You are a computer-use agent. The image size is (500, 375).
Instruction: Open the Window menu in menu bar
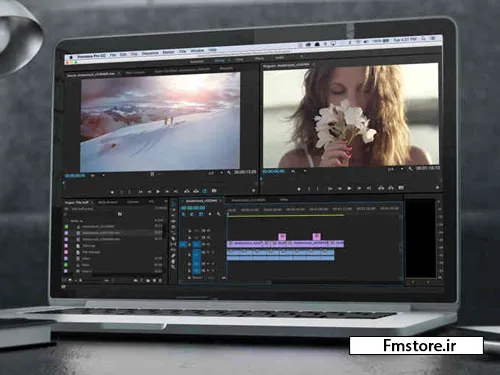[x=197, y=51]
